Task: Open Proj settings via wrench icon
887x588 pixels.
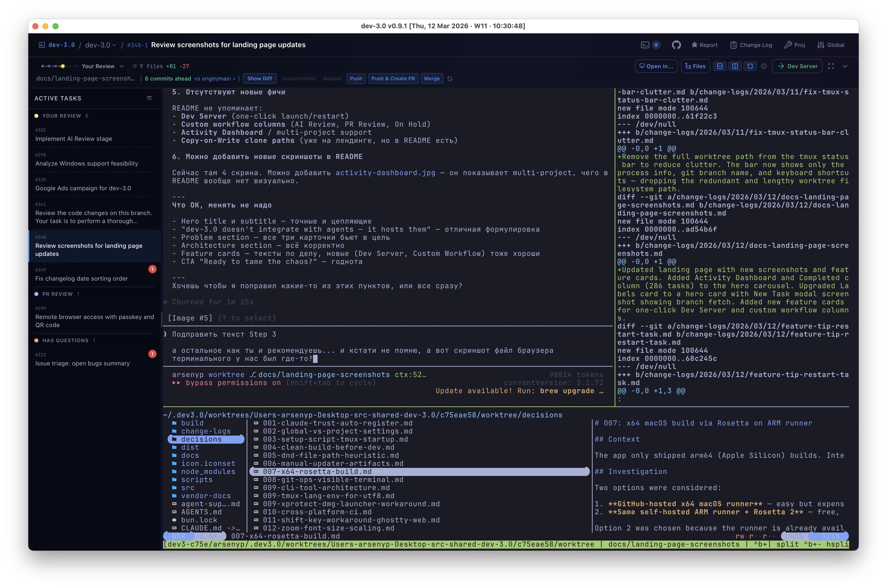Action: point(794,45)
